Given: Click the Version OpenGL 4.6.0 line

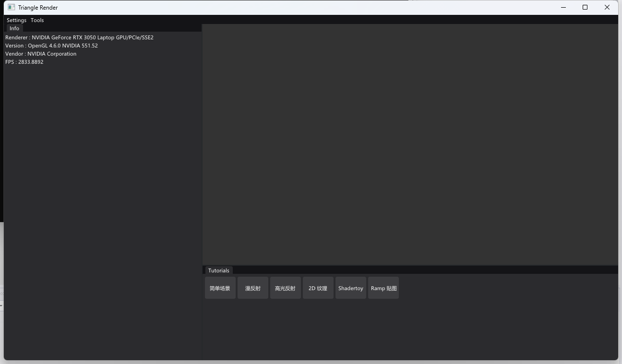Looking at the screenshot, I should pos(51,46).
